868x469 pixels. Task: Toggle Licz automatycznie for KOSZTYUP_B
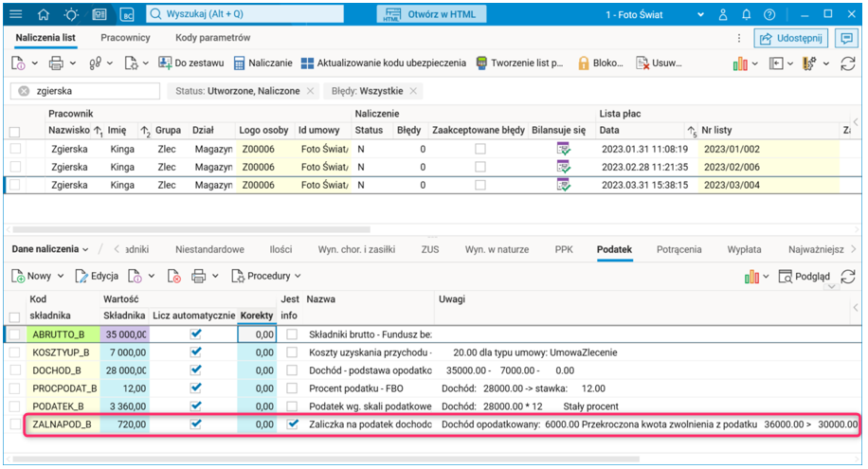[x=195, y=352]
